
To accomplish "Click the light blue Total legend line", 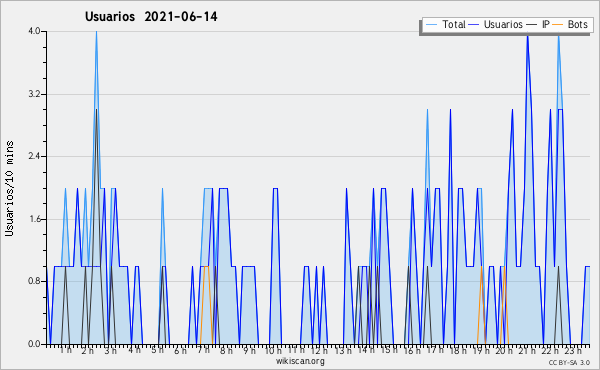I will click(432, 25).
